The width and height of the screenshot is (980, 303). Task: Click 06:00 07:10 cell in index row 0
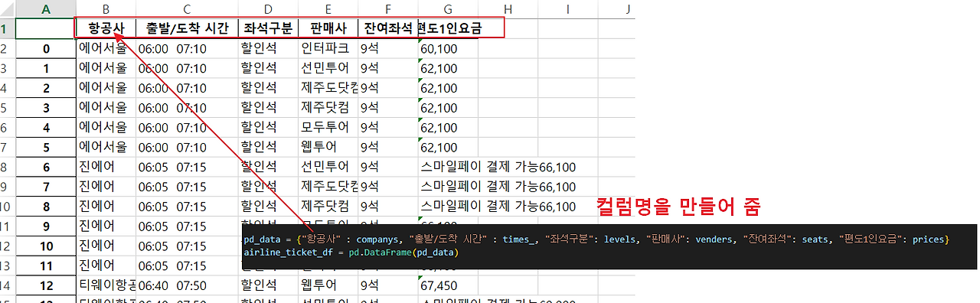187,49
